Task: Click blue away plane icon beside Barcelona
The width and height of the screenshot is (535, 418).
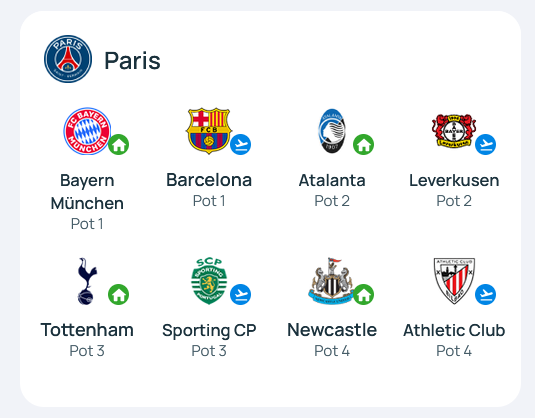Action: click(x=241, y=144)
